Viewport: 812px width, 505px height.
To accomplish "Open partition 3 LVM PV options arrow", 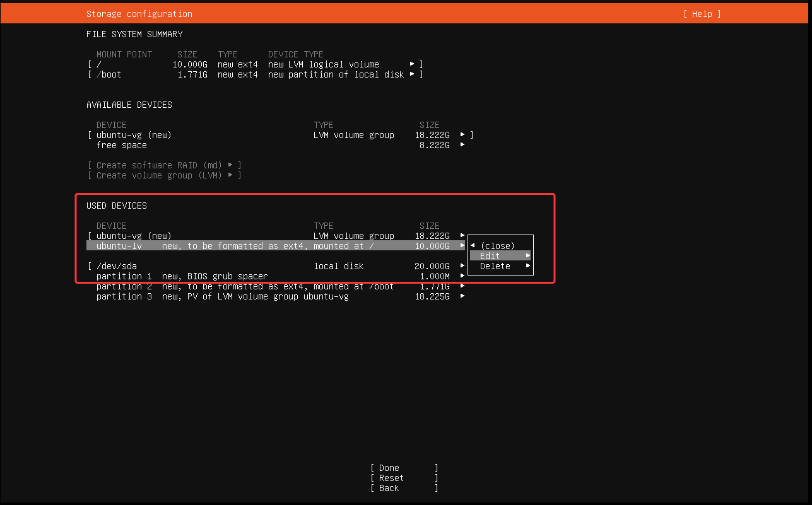I will 462,296.
